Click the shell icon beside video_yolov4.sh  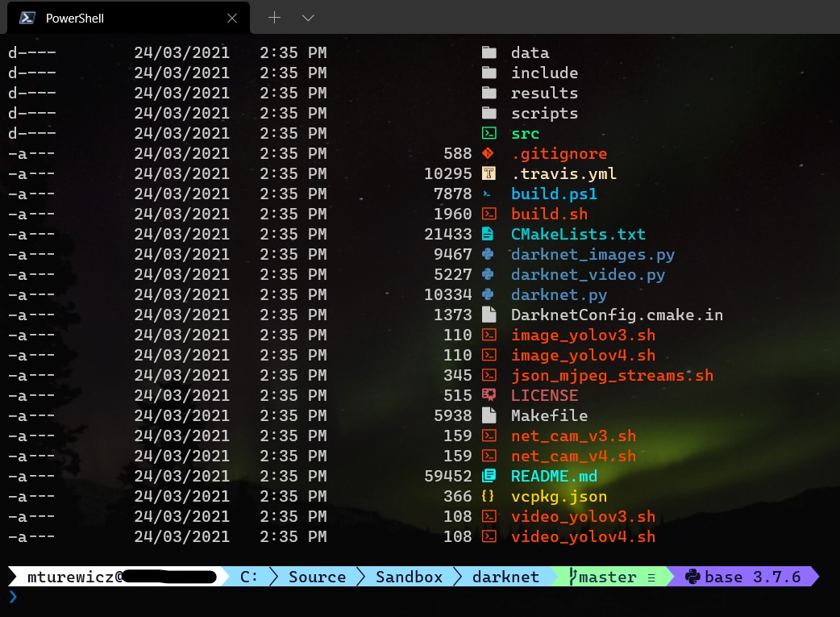(x=489, y=536)
